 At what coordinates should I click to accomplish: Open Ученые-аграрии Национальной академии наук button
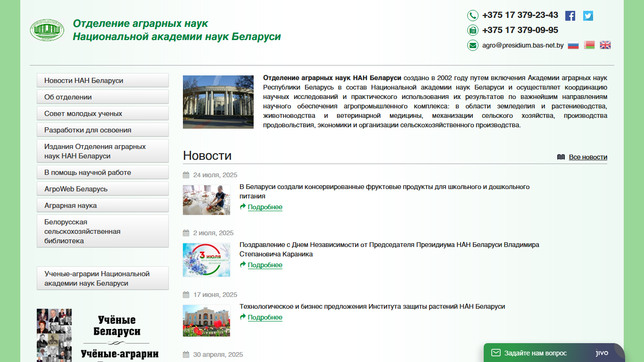tap(103, 278)
